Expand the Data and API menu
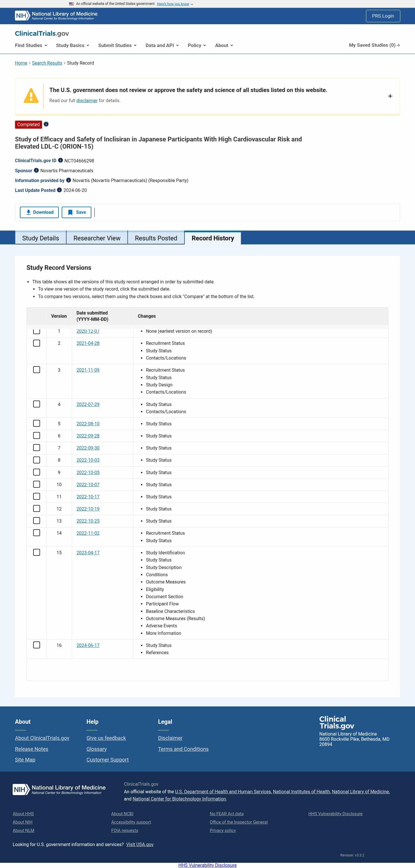 [162, 46]
